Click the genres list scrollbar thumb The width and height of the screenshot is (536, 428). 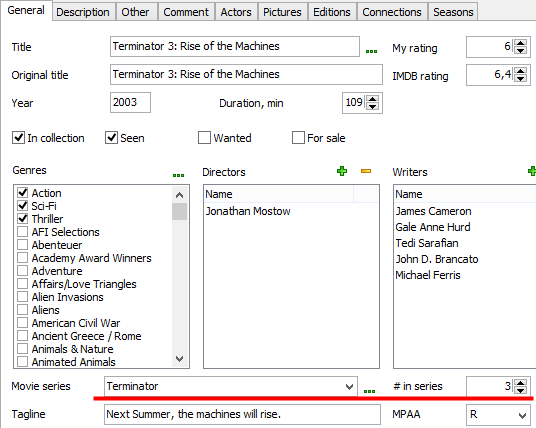click(x=179, y=212)
